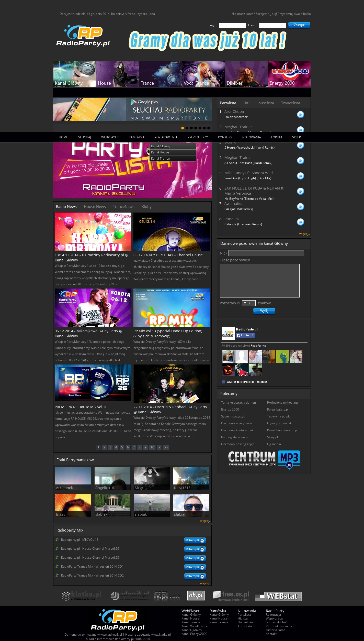Click the Nick input field
Screen dimensions: 364x641
pyautogui.click(x=266, y=253)
